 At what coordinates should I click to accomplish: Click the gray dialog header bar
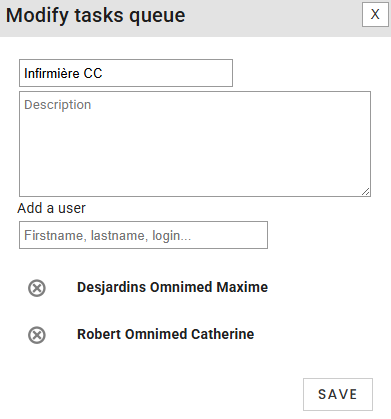click(195, 18)
